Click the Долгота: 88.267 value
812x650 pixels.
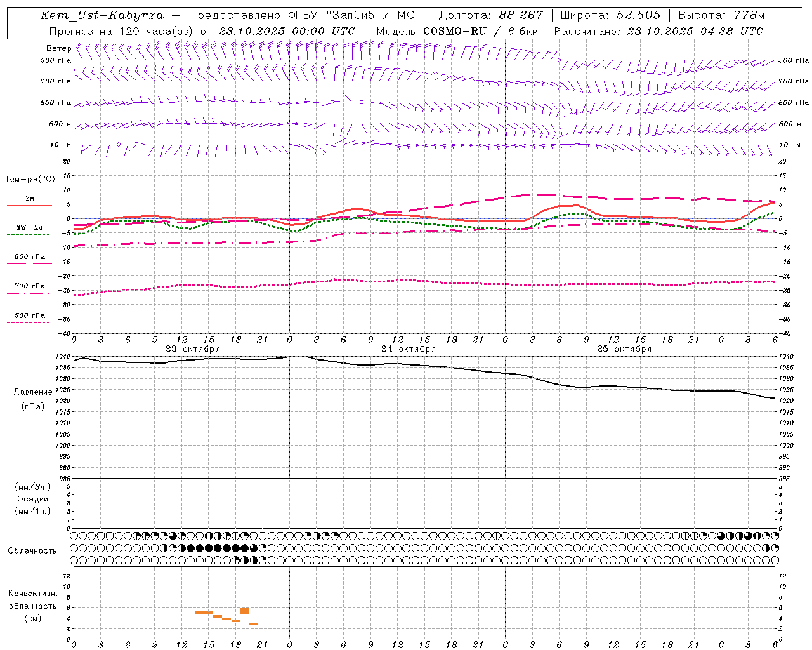pos(491,15)
